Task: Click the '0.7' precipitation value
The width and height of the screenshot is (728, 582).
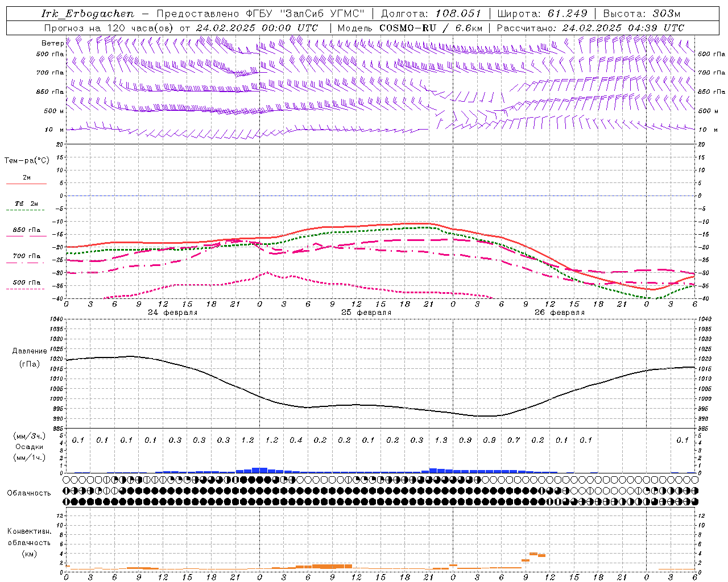Action: point(514,440)
